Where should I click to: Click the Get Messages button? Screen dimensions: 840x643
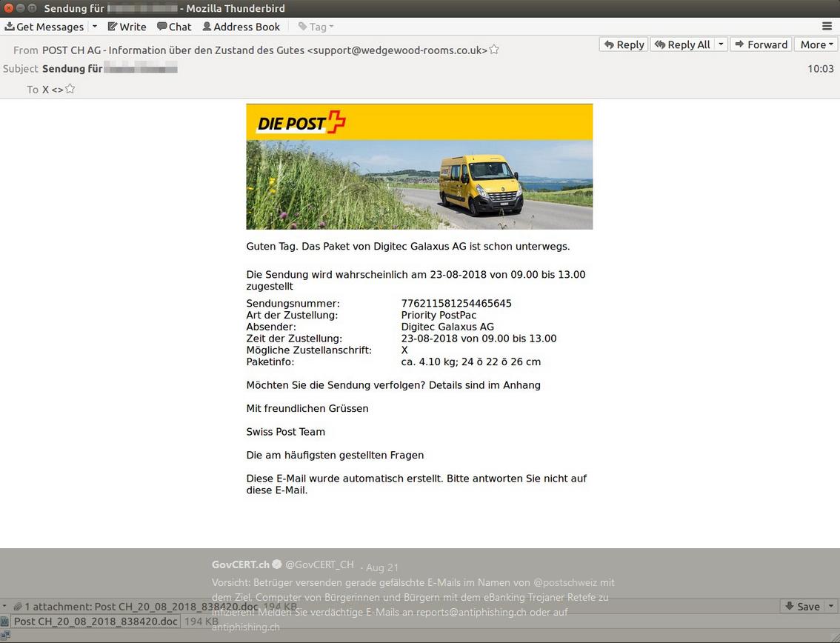pyautogui.click(x=44, y=27)
